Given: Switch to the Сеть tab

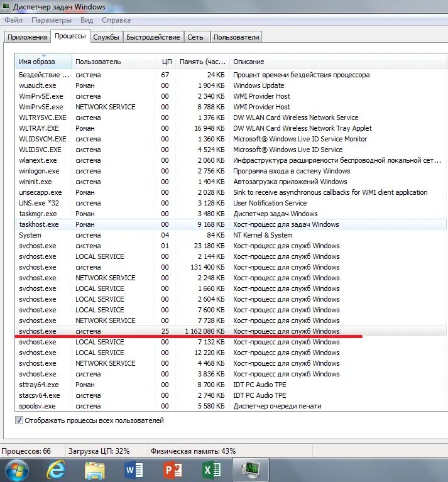Looking at the screenshot, I should point(195,37).
